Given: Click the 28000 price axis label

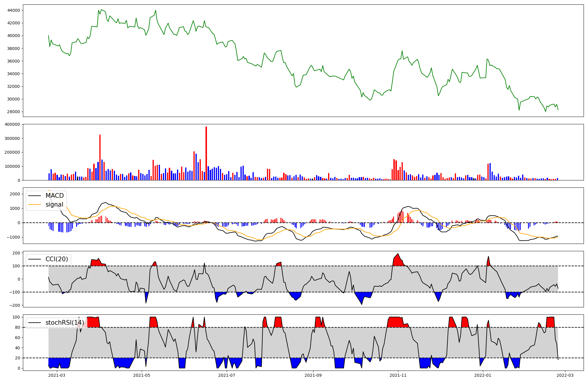Looking at the screenshot, I should click(x=14, y=112).
